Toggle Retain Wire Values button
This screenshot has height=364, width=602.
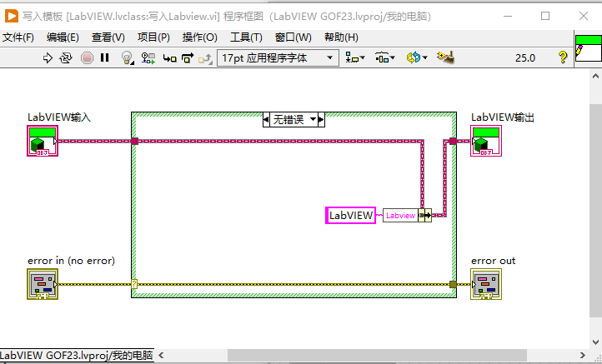[148, 58]
